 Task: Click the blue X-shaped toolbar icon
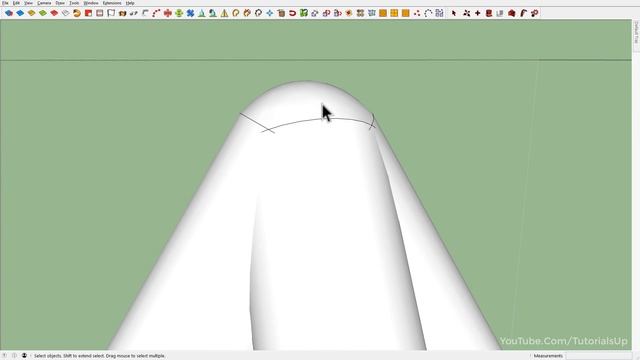190,13
